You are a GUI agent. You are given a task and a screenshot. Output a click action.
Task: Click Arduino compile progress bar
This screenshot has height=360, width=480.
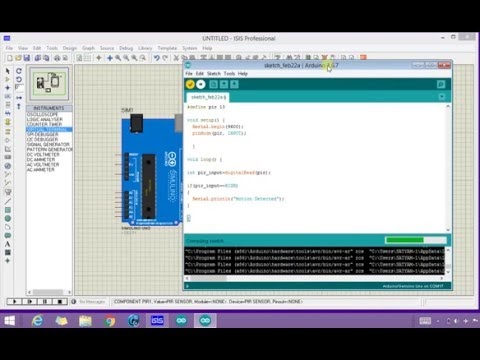[x=415, y=240]
